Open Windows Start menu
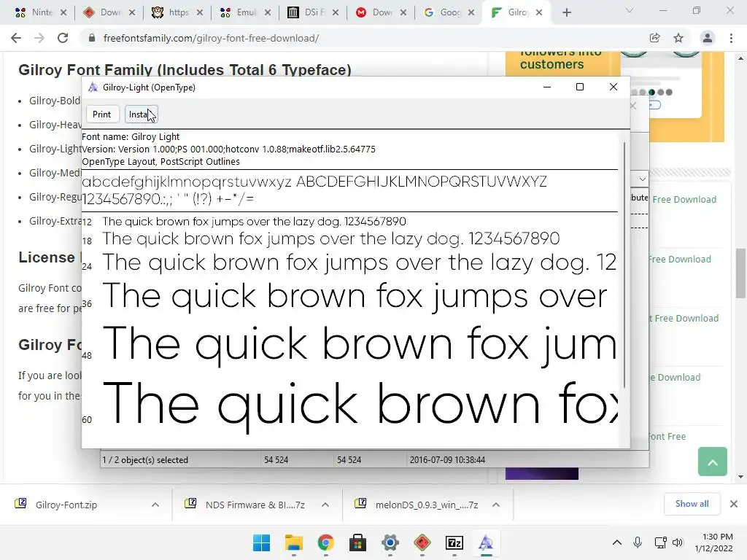The width and height of the screenshot is (747, 560). coord(262,542)
